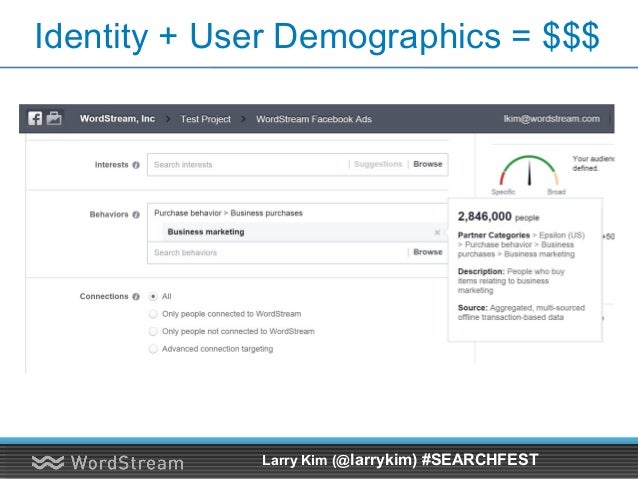Click the Purchase behavior > Business purchases path
The width and height of the screenshot is (638, 479).
pyautogui.click(x=228, y=213)
